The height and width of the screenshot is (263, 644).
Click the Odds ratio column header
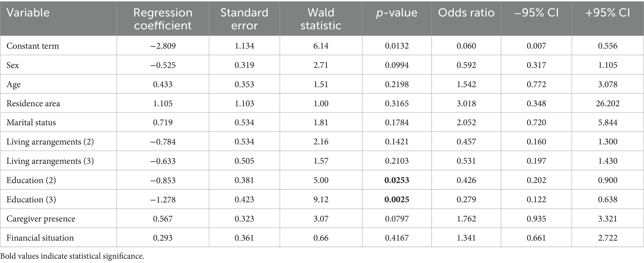(x=466, y=13)
